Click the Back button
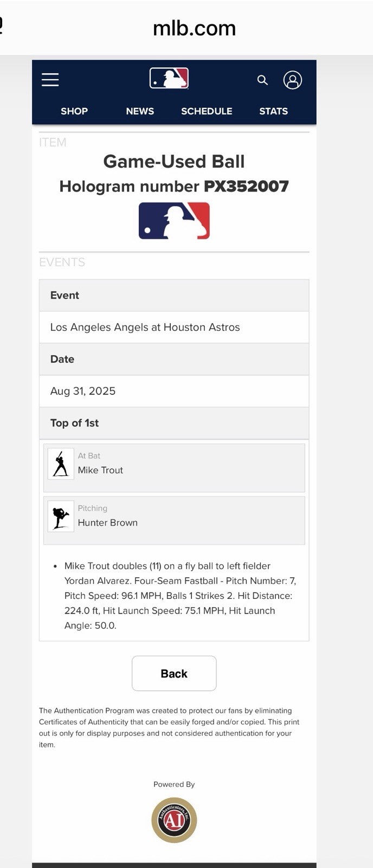The width and height of the screenshot is (373, 868). [174, 673]
